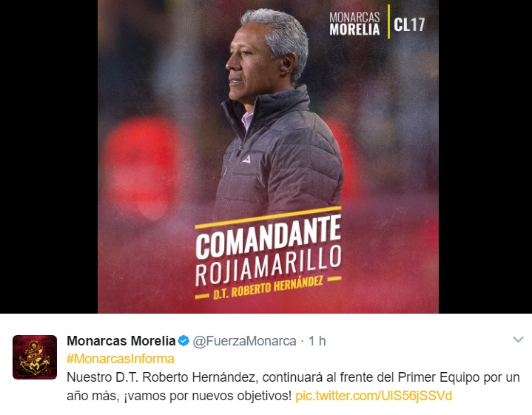The image size is (532, 415).
Task: Open the #MonarcasInforma hashtag
Action: (x=121, y=359)
